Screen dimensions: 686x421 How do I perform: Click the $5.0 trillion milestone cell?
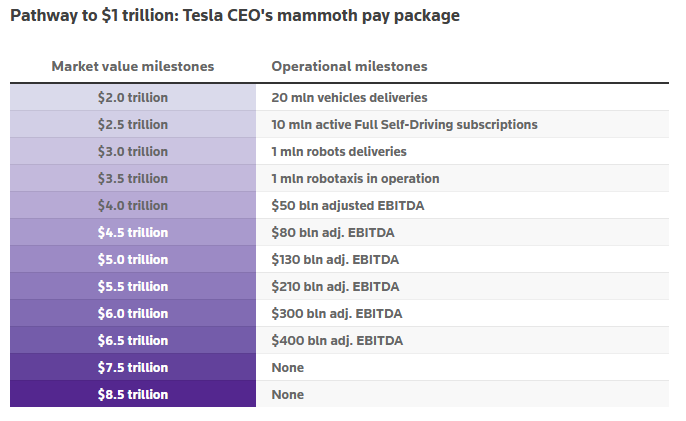point(133,260)
